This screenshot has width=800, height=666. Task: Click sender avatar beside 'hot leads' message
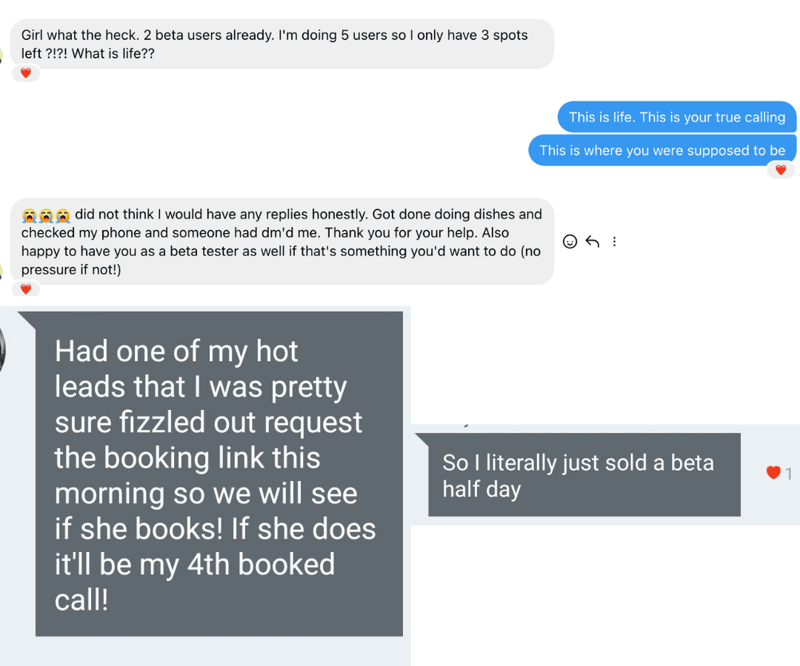(2, 351)
